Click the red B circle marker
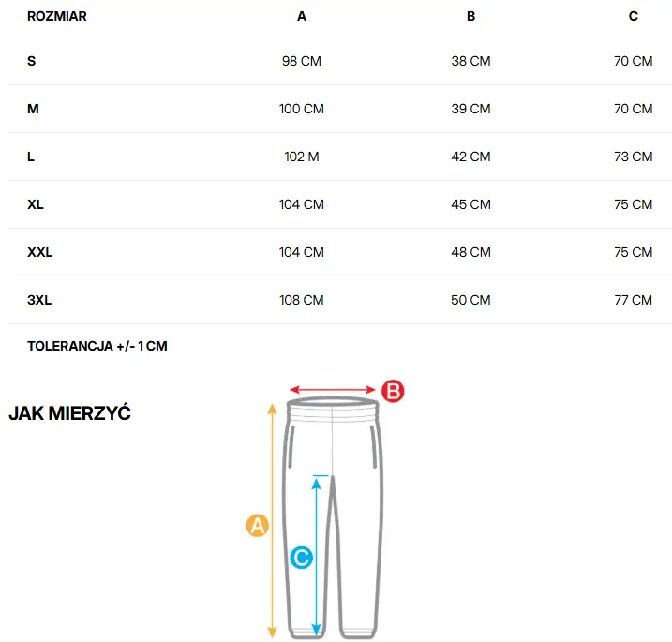Image resolution: width=672 pixels, height=642 pixels. click(391, 392)
